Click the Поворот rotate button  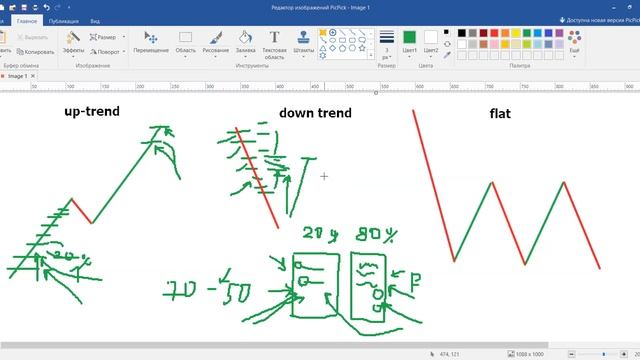point(104,52)
